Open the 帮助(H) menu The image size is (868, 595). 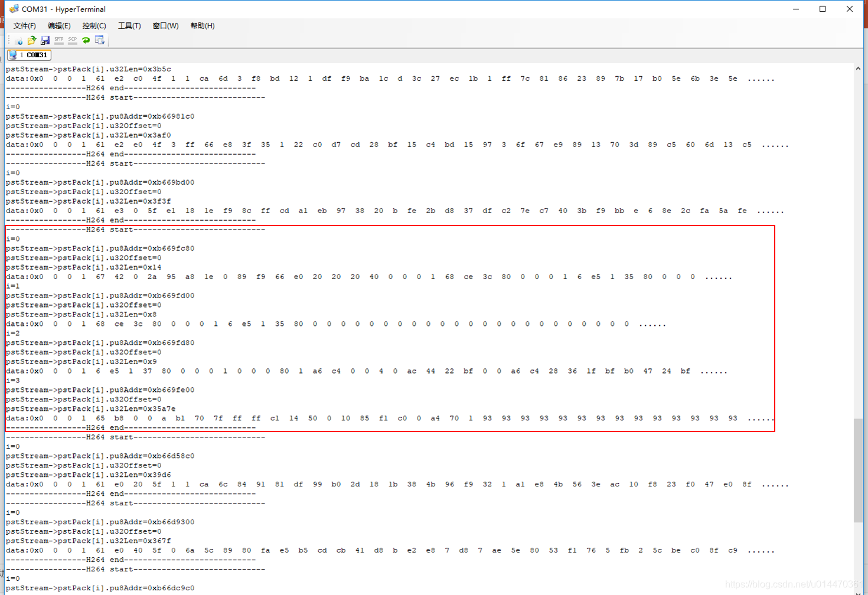(203, 26)
